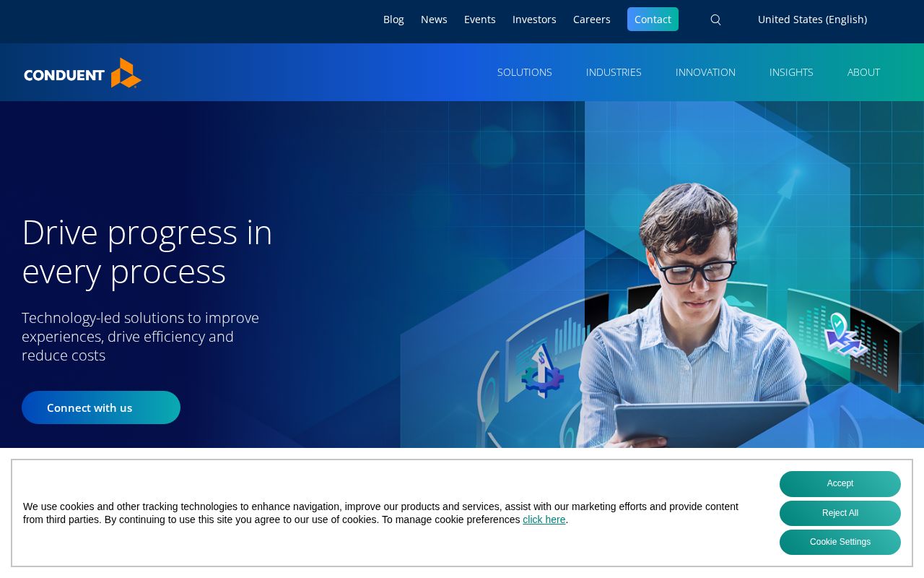This screenshot has width=924, height=578.
Task: Open the About menu
Action: (863, 72)
